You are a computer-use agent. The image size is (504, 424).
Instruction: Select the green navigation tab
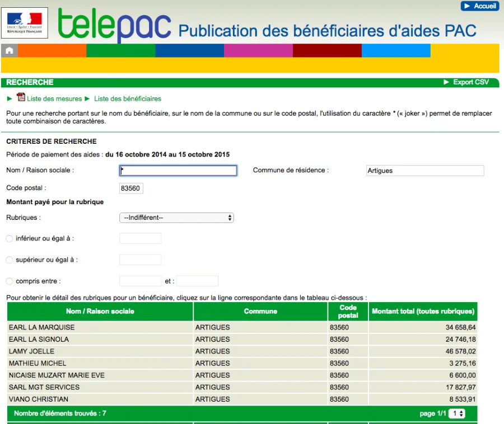[121, 51]
